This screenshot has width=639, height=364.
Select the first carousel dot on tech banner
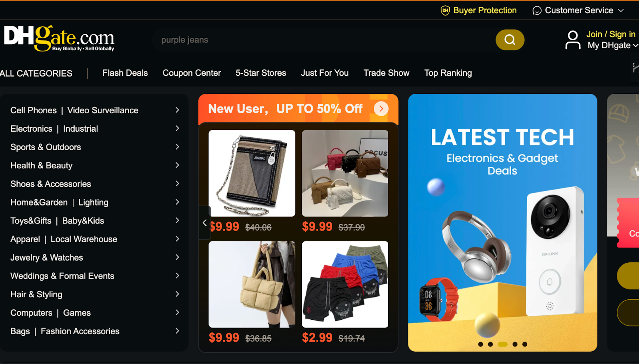480,344
